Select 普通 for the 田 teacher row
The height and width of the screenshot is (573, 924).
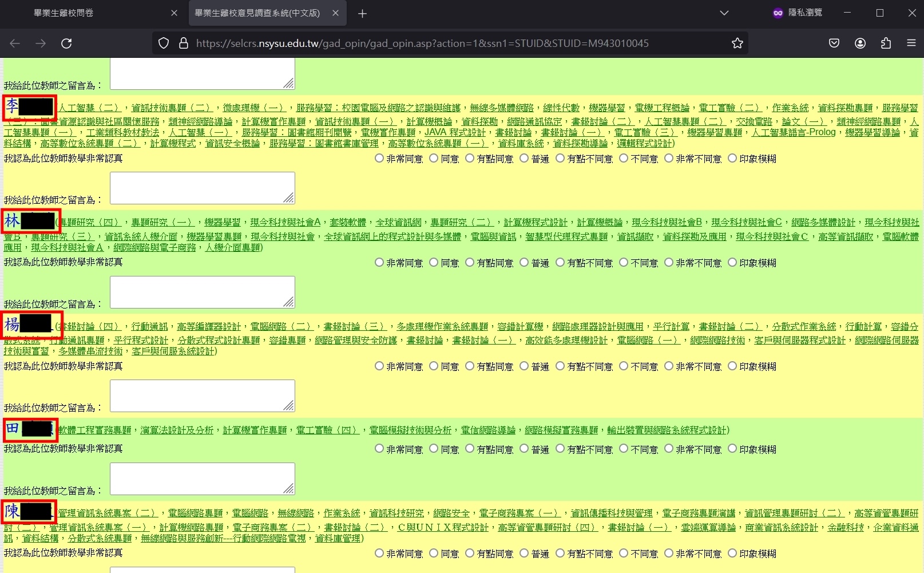pyautogui.click(x=524, y=449)
